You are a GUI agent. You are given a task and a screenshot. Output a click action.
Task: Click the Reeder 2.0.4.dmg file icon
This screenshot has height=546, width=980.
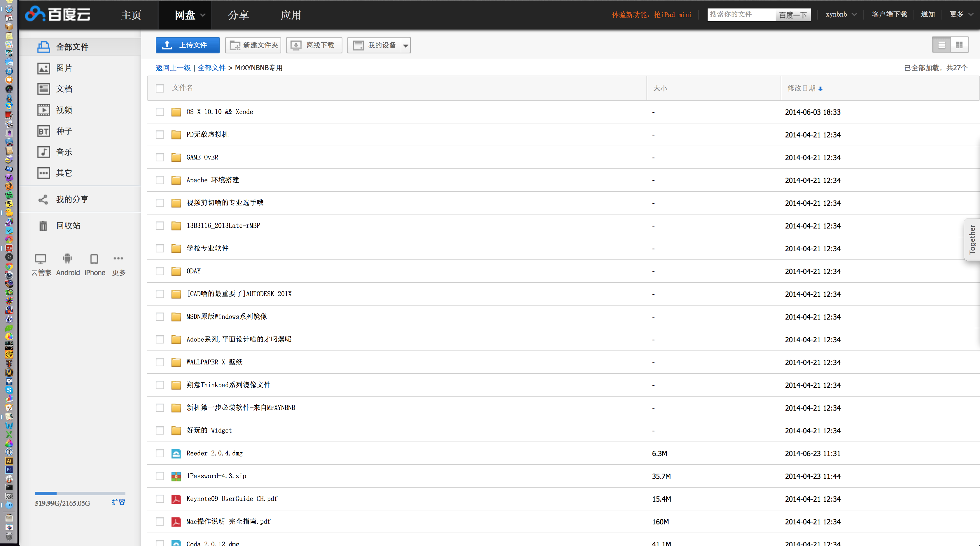pos(176,453)
